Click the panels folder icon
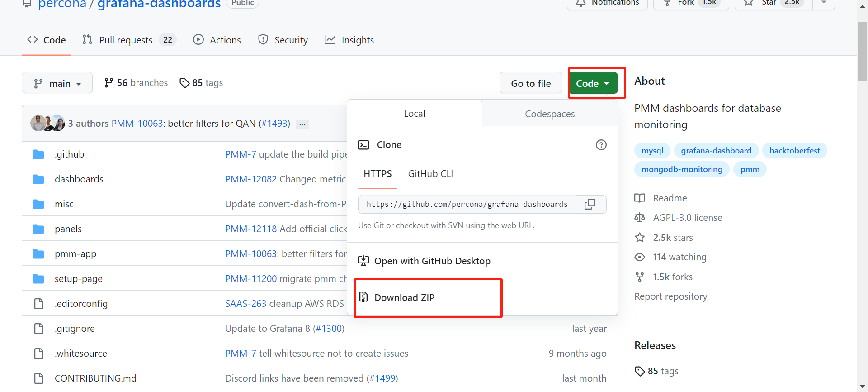The image size is (868, 392). (x=38, y=229)
